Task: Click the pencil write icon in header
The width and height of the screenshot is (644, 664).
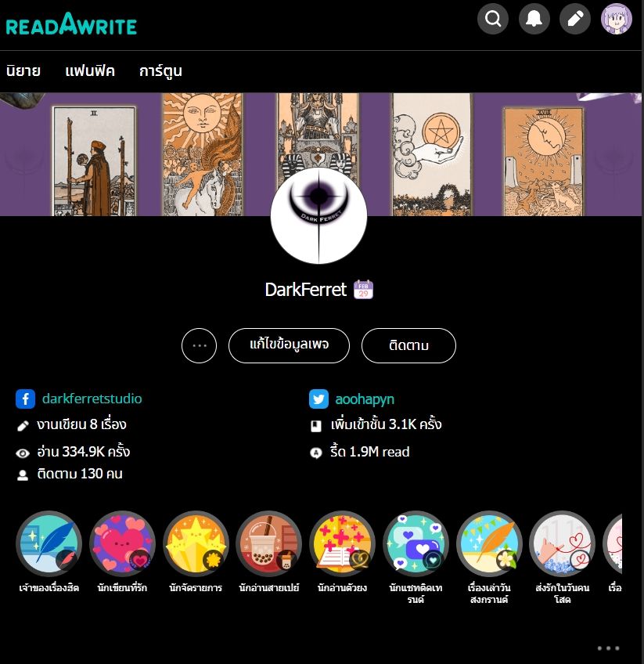Action: (575, 19)
